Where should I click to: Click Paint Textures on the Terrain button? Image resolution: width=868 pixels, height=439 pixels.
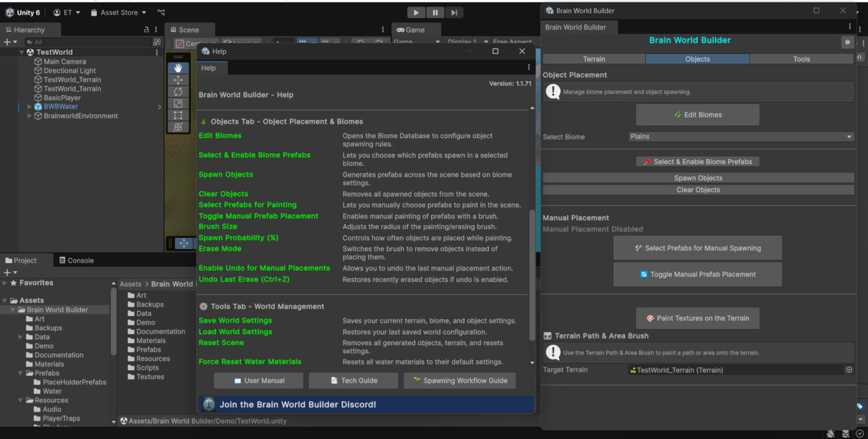pyautogui.click(x=697, y=317)
